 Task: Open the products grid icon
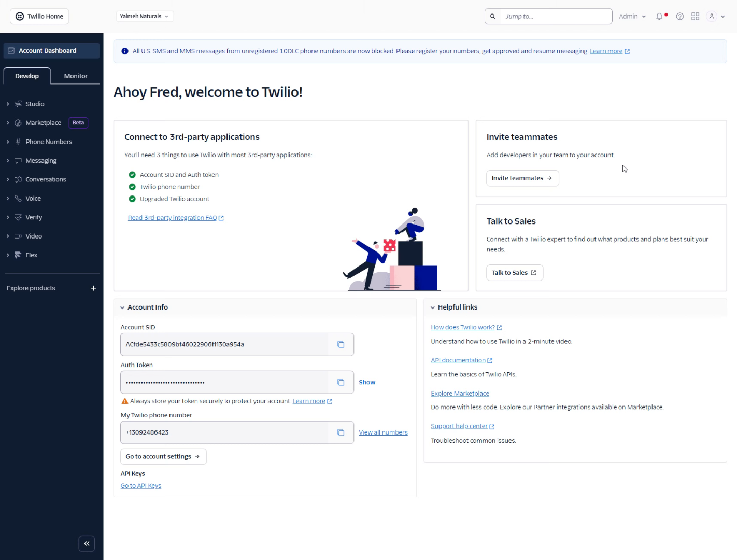tap(696, 16)
